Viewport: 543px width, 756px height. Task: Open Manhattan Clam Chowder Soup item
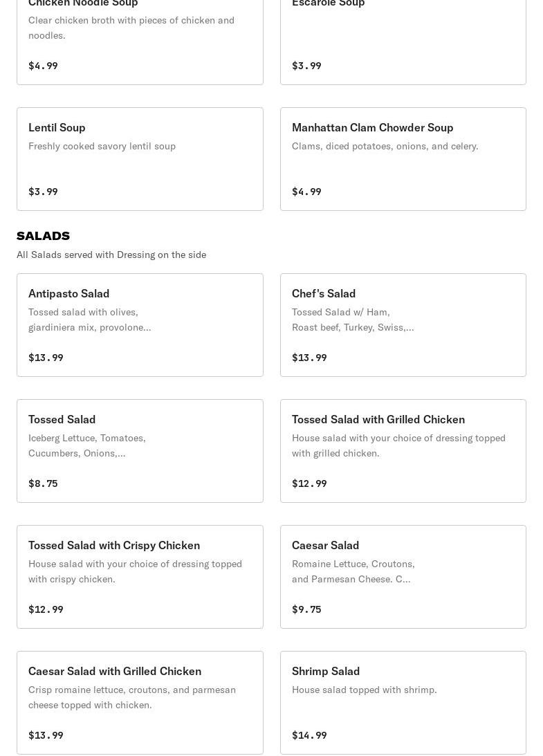click(x=403, y=159)
